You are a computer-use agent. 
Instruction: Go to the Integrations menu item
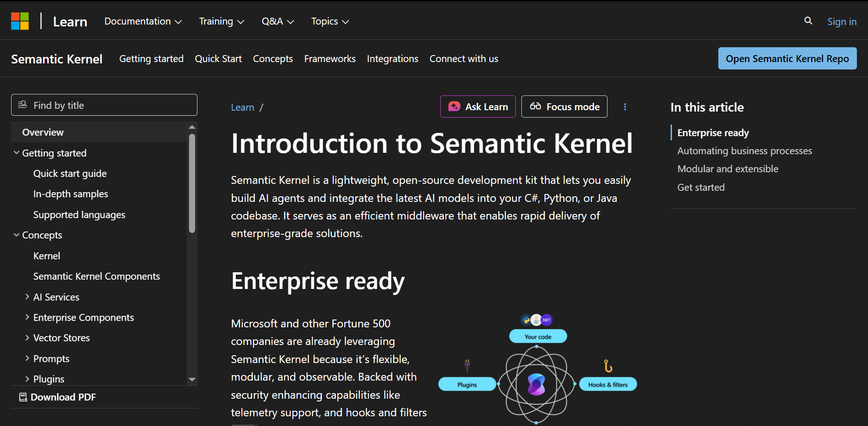click(392, 59)
